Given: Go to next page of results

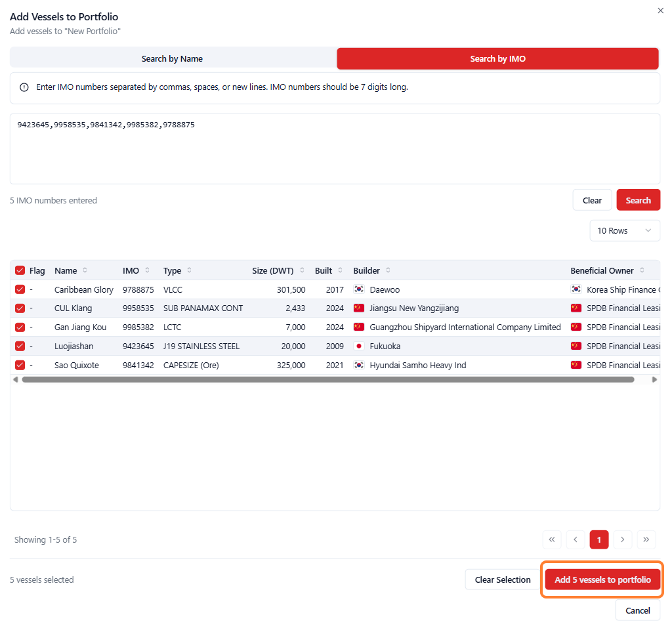Looking at the screenshot, I should click(623, 539).
